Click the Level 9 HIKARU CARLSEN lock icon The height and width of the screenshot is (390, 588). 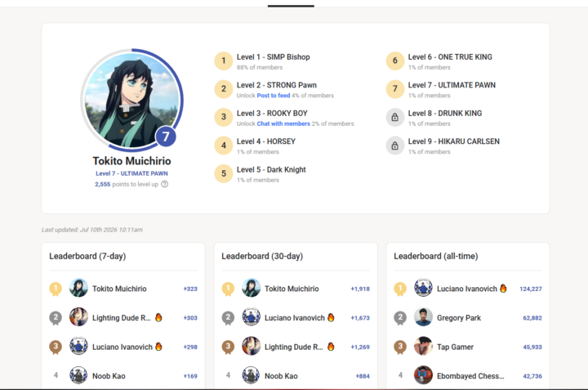[x=395, y=146]
